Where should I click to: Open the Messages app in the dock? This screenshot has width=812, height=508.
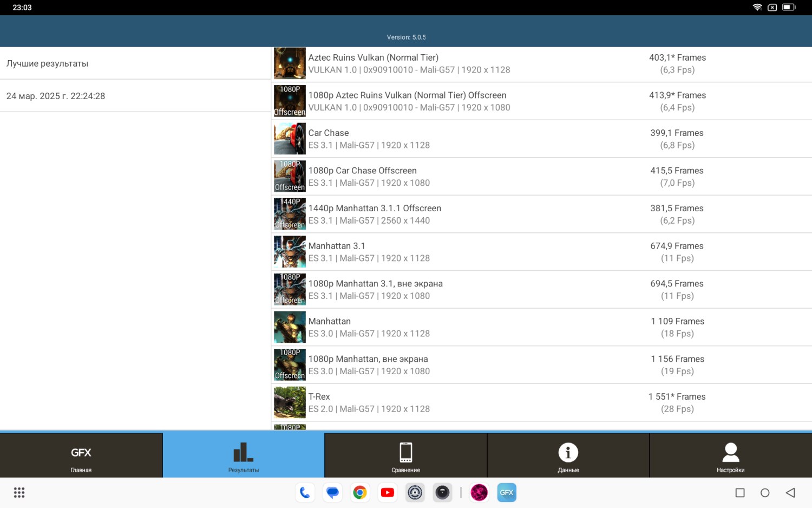[x=332, y=492]
